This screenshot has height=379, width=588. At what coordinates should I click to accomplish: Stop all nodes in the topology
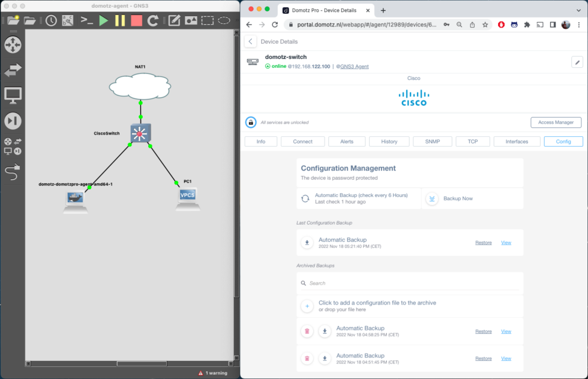(135, 20)
